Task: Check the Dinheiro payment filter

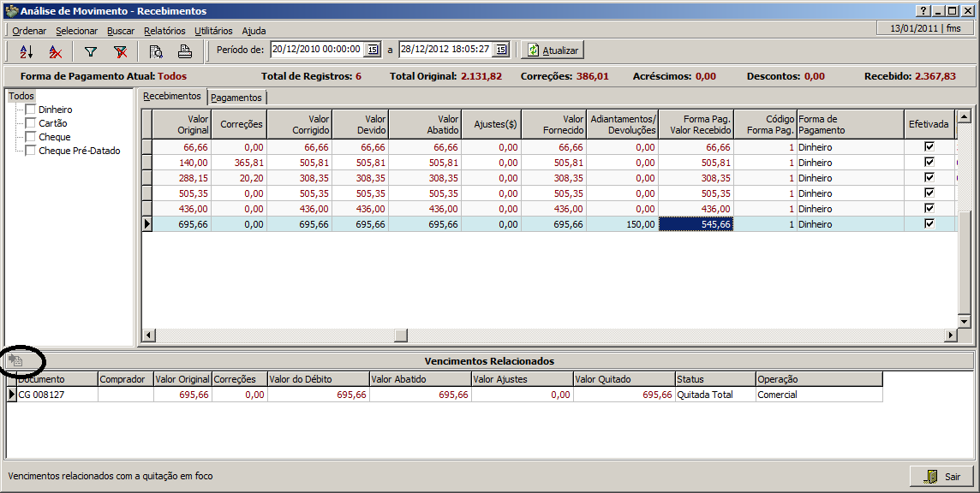Action: point(31,110)
